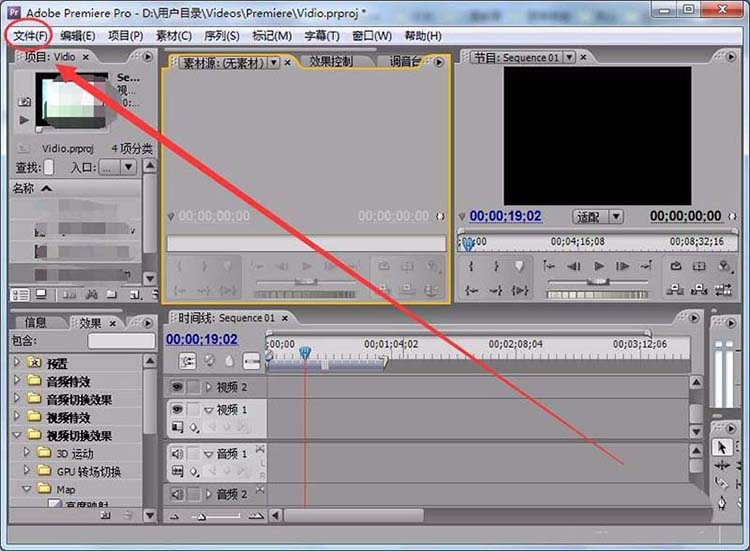Open the 项目(P) menu
750x551 pixels.
(x=125, y=36)
